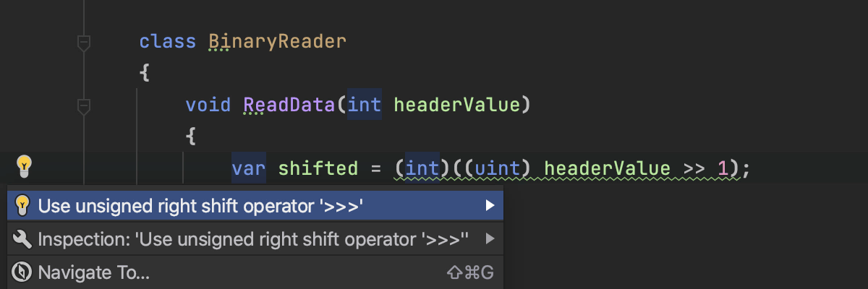868x289 pixels.
Task: Click the wrench icon beside the Inspection entry
Action: (x=22, y=239)
